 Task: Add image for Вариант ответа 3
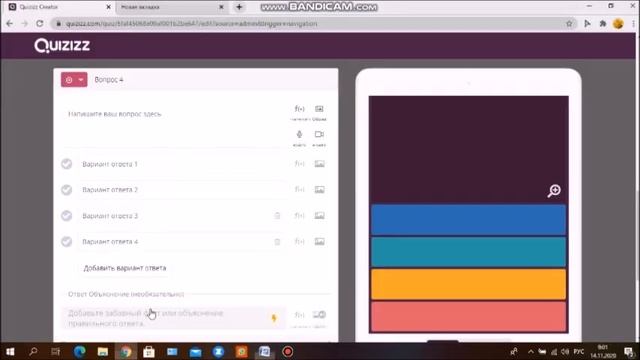click(319, 216)
